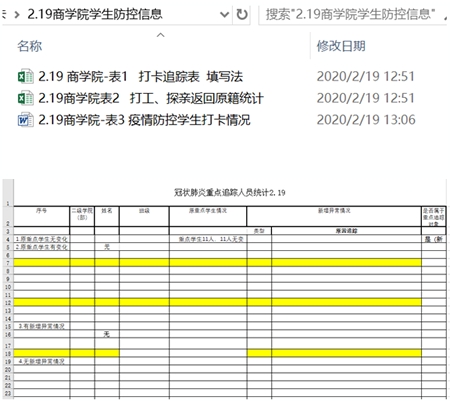Click breadcrumb chevron before 2.19商学院学生防控信息
The image size is (450, 401).
coord(17,15)
